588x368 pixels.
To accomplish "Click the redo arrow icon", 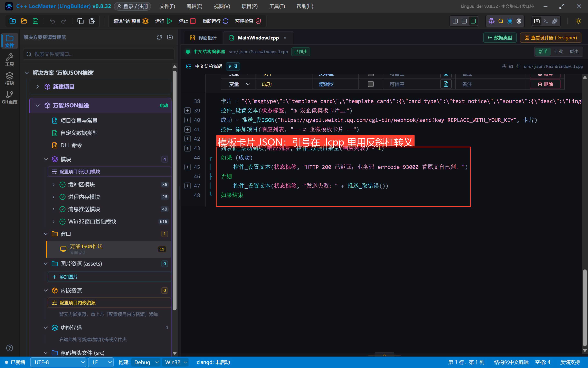I will 64,21.
